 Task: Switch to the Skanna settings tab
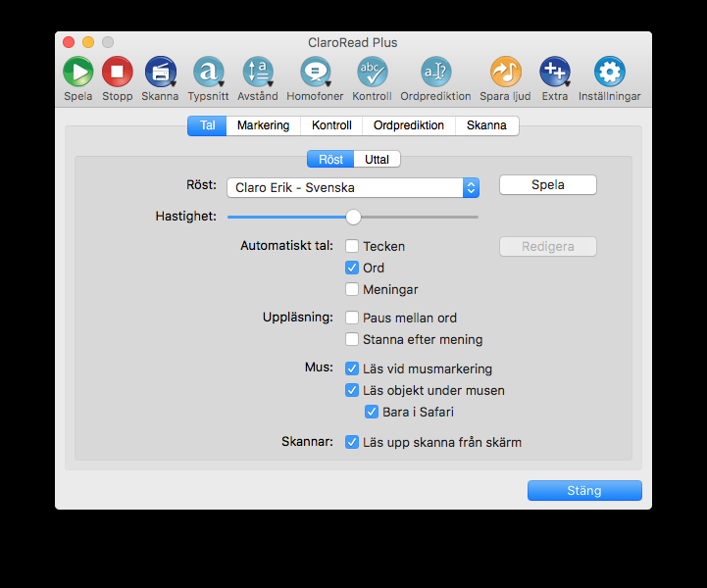[486, 125]
